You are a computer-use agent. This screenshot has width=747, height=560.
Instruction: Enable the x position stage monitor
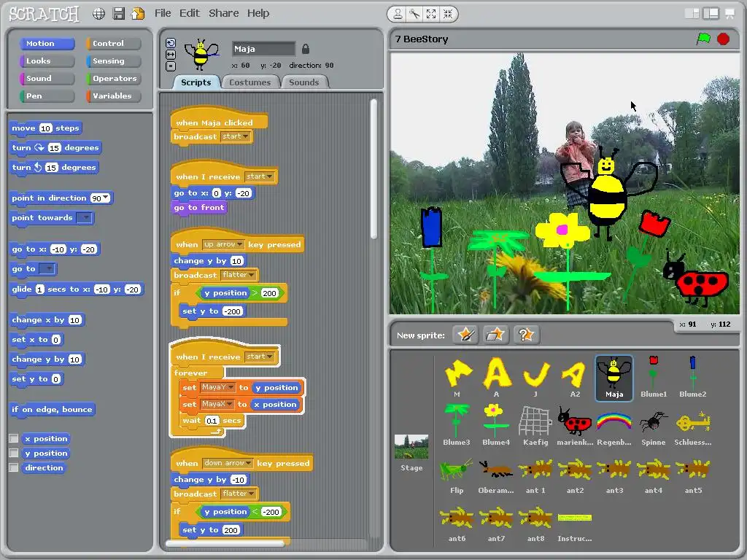coord(14,438)
